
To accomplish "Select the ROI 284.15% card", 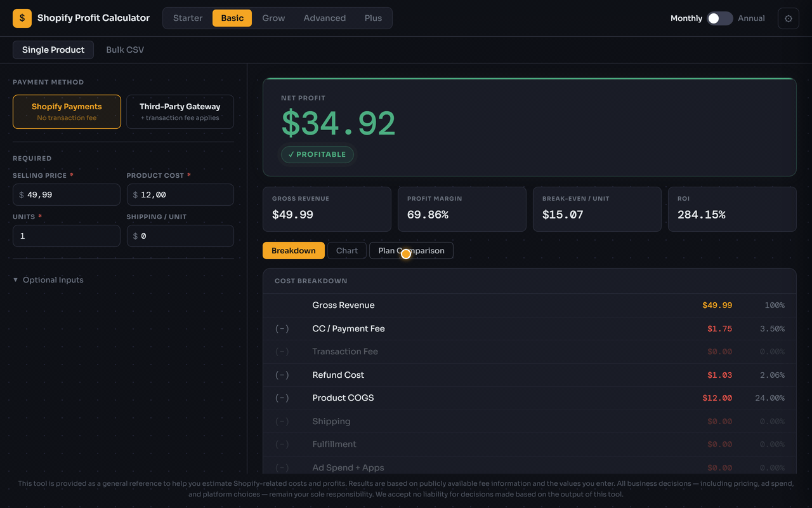I will [732, 209].
